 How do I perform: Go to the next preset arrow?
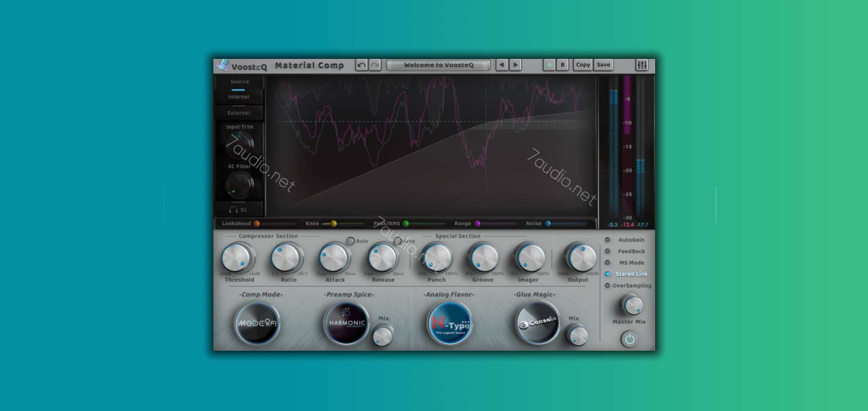point(515,65)
